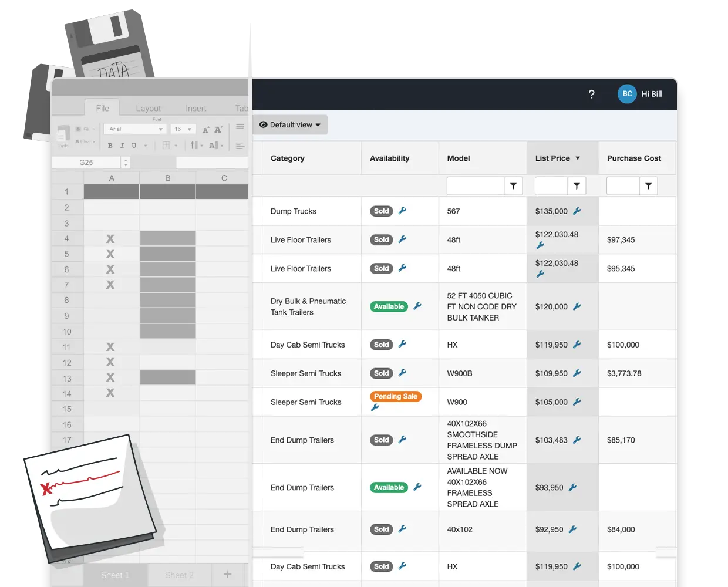The width and height of the screenshot is (728, 587).
Task: Click the Pending Sale status badge
Action: click(395, 397)
